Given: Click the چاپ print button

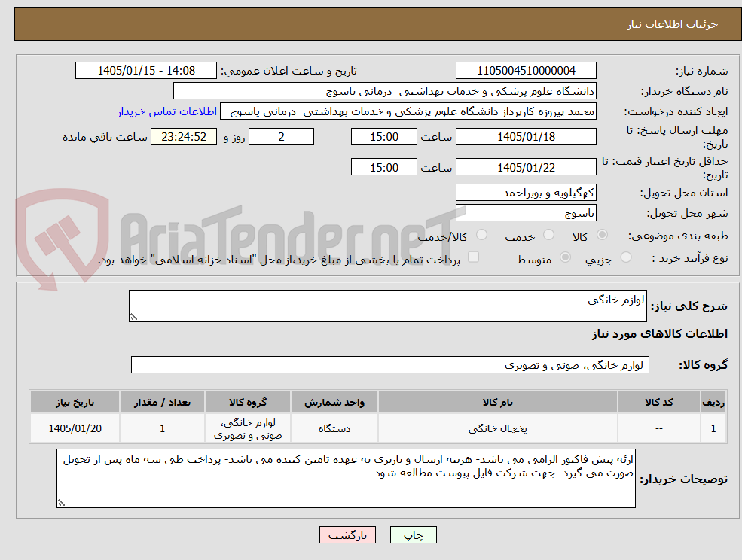Looking at the screenshot, I should (413, 535).
